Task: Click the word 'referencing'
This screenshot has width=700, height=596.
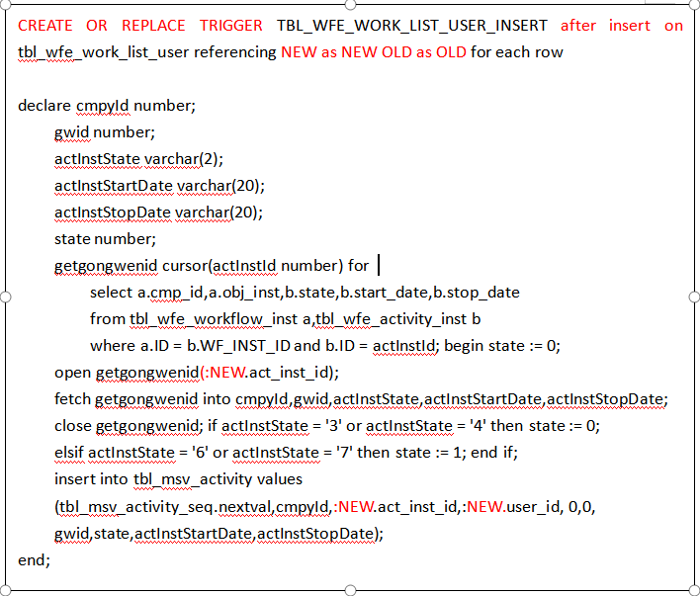Action: point(235,52)
